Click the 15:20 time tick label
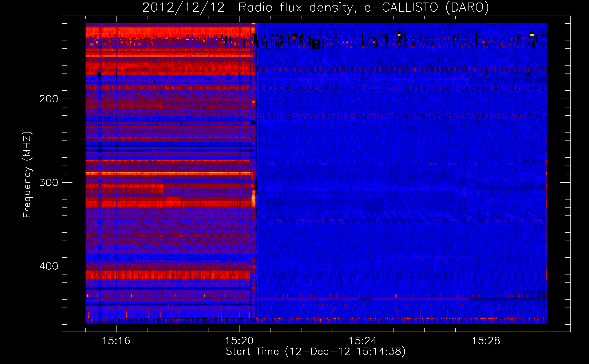Screen dimensions: 589x364 pos(240,341)
